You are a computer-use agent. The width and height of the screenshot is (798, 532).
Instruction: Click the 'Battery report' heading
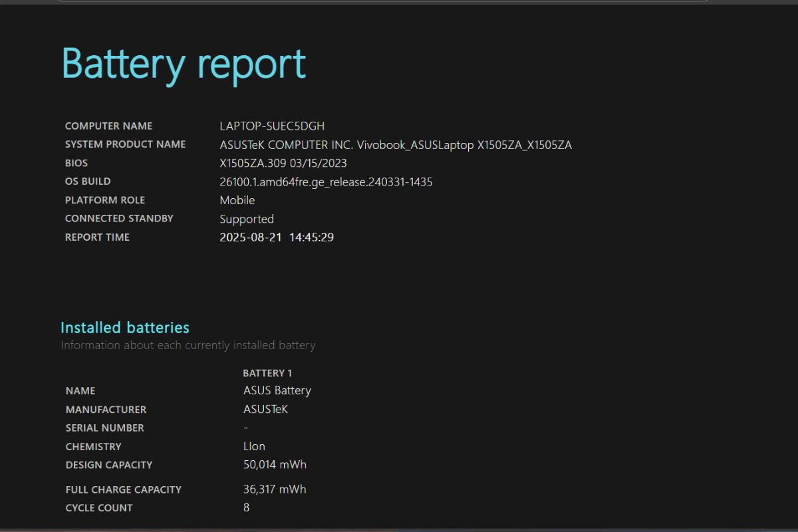184,65
